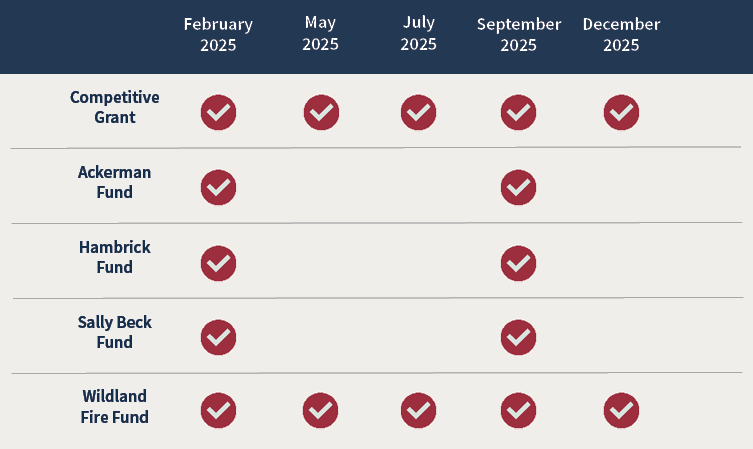
Task: Click Competitive Grant May 2025 checkmark
Action: pyautogui.click(x=321, y=112)
